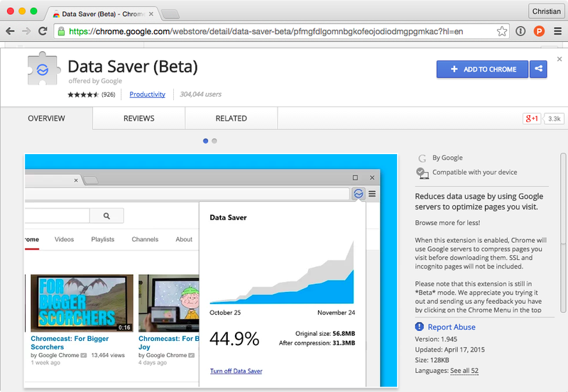Click the Compatible with your device icon

422,173
